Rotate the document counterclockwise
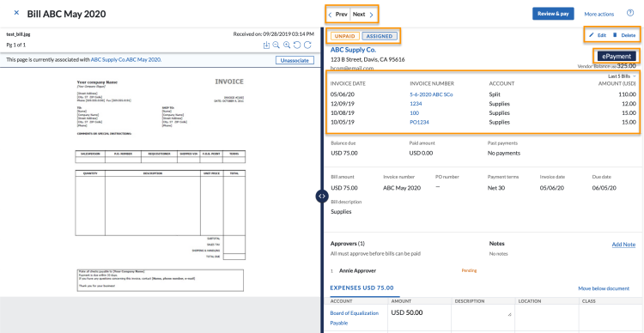The width and height of the screenshot is (644, 333). click(297, 45)
